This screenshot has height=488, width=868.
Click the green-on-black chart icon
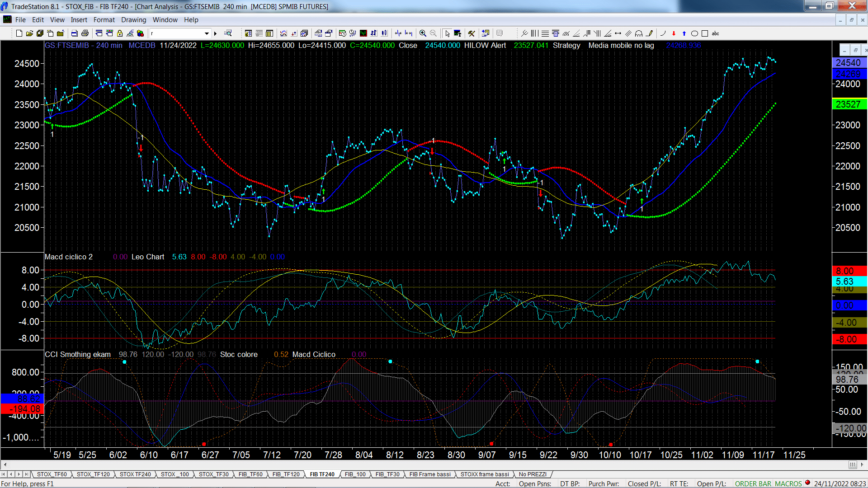coord(363,33)
